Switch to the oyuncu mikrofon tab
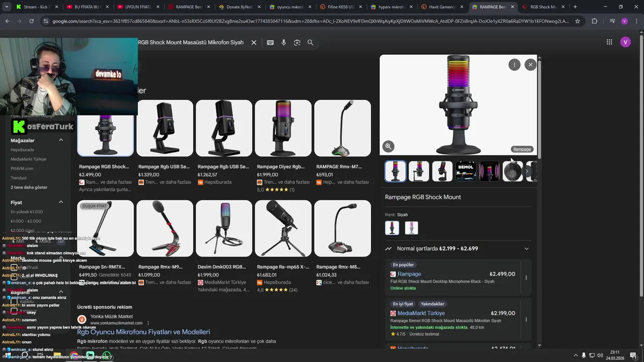Viewport: 644px width, 362px height. pyautogui.click(x=290, y=7)
